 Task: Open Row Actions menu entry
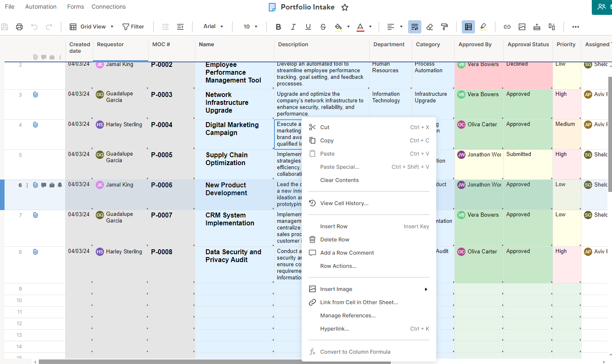pyautogui.click(x=369, y=266)
